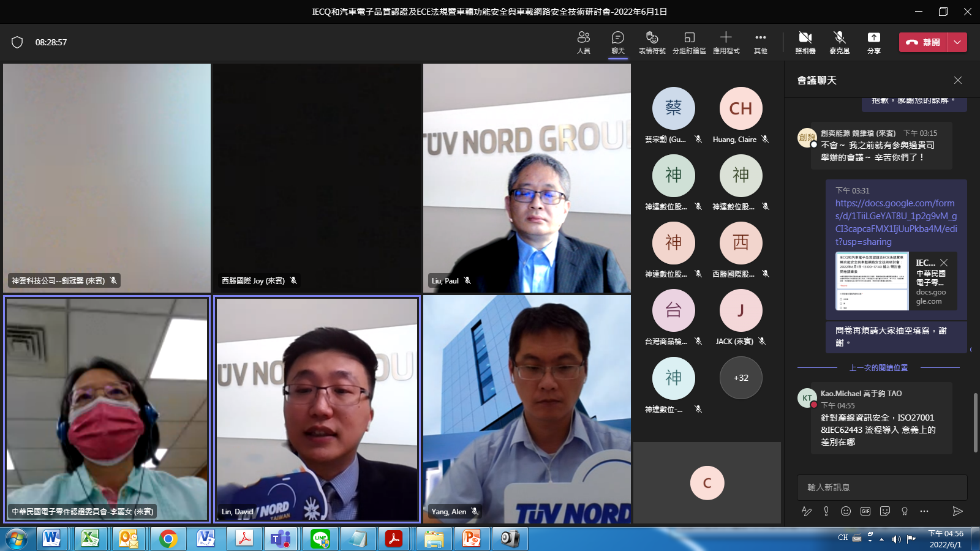Select the 台灣商品檢 participant avatar
The width and height of the screenshot is (980, 551).
(674, 310)
